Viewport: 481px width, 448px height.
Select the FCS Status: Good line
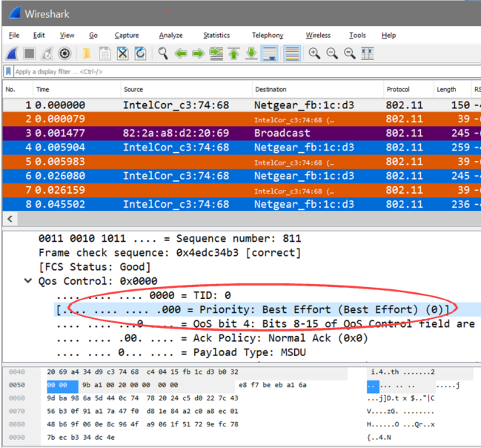pos(94,267)
